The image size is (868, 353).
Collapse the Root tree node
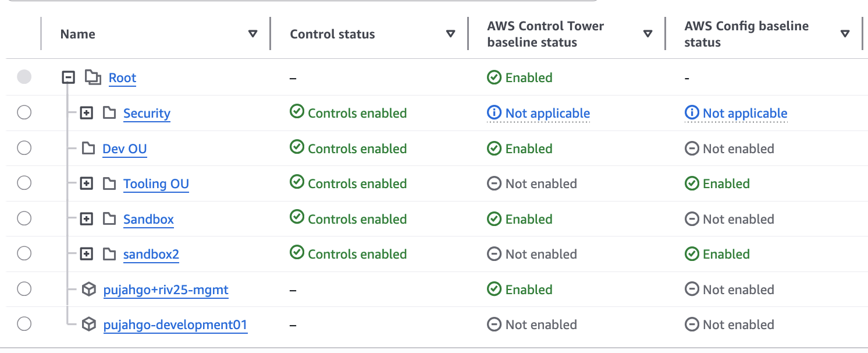[x=69, y=77]
